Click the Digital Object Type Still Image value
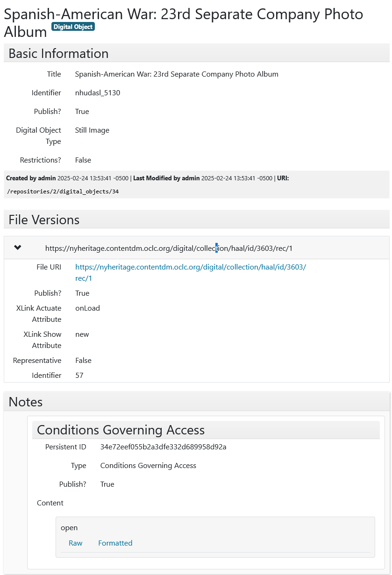 click(92, 130)
